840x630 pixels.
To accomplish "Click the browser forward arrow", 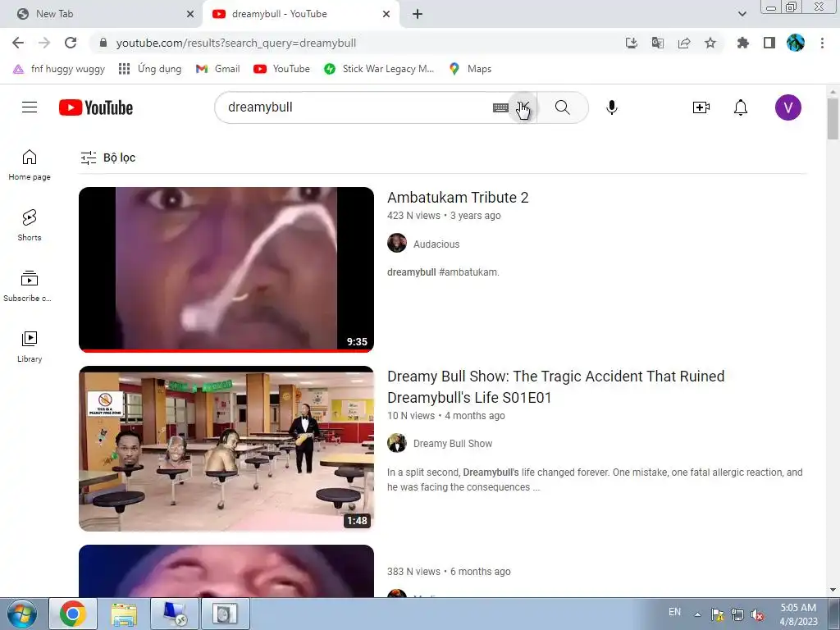I will coord(44,43).
